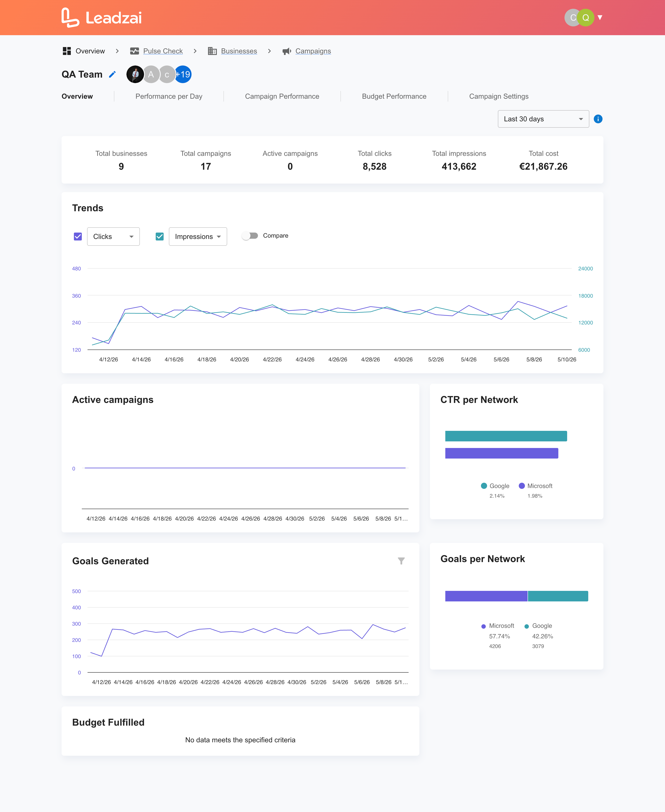This screenshot has height=812, width=665.
Task: Click the 5/10/26 date on Trends axis
Action: [x=566, y=359]
